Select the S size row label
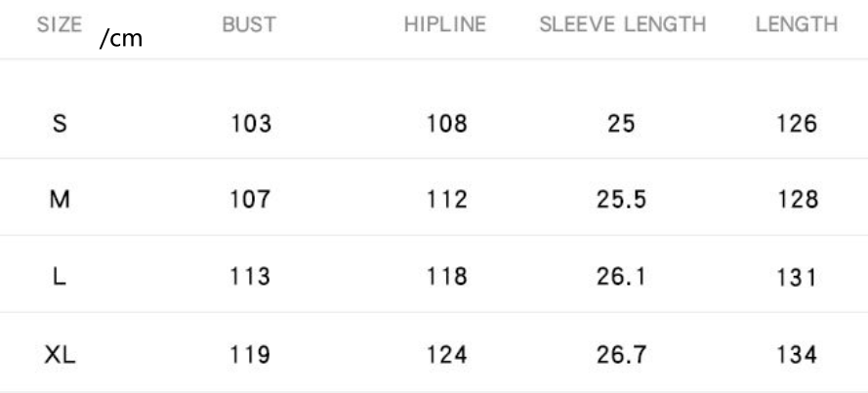868x393 pixels. click(x=59, y=124)
